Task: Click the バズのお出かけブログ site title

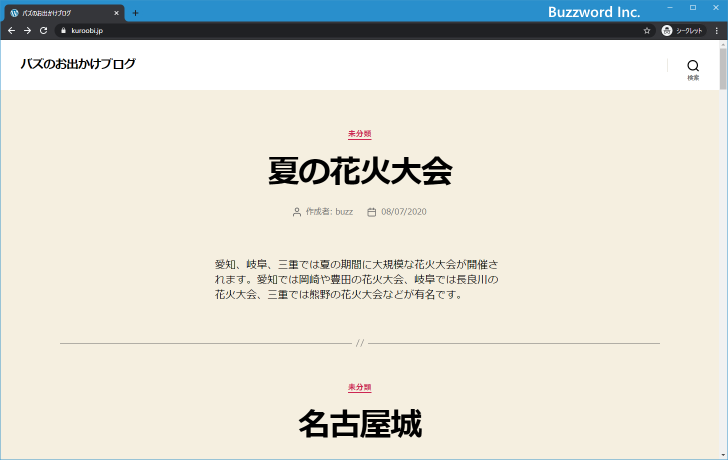Action: [x=78, y=64]
